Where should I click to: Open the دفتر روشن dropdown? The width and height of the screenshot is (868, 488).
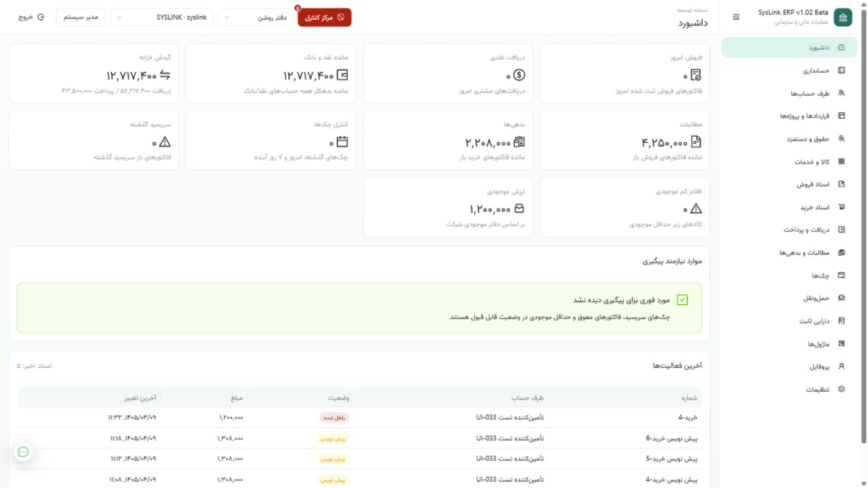[x=255, y=18]
